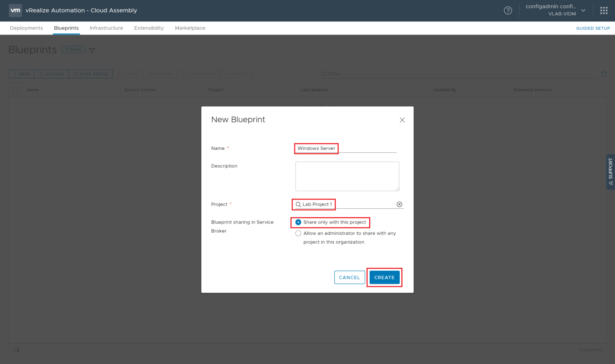This screenshot has height=364, width=615.
Task: Open the services grid apps icon
Action: 604,10
